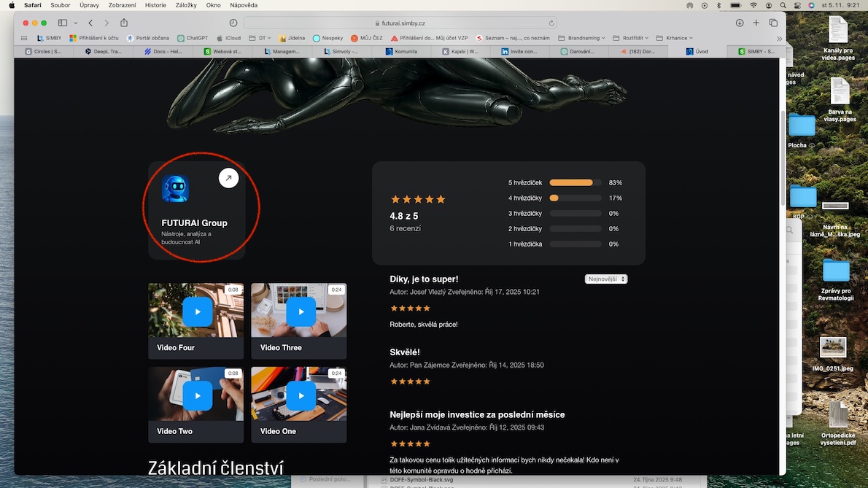
Task: Show more bookmarks with the overflow chevron
Action: pos(780,38)
